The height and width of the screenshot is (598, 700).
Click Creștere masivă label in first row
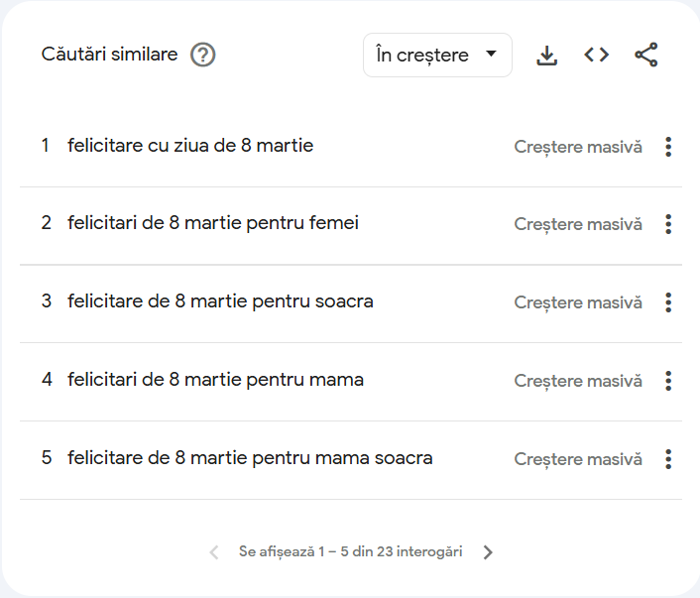point(578,147)
